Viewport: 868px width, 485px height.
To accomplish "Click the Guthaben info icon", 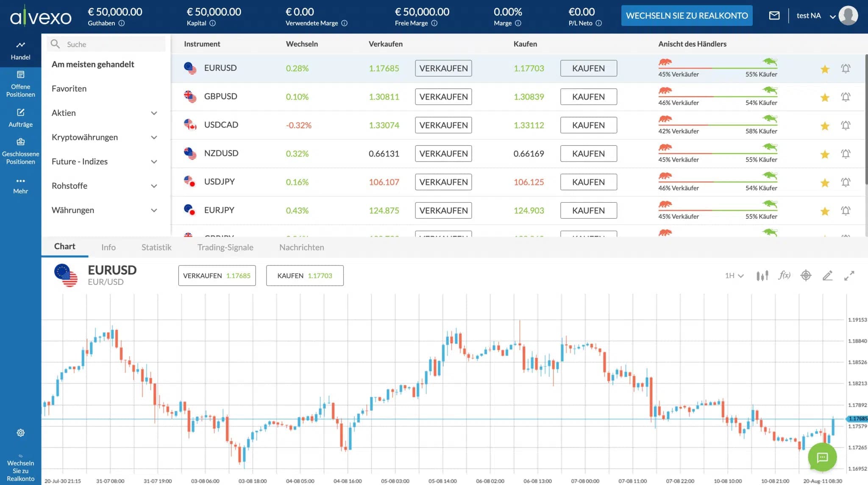I will 122,23.
